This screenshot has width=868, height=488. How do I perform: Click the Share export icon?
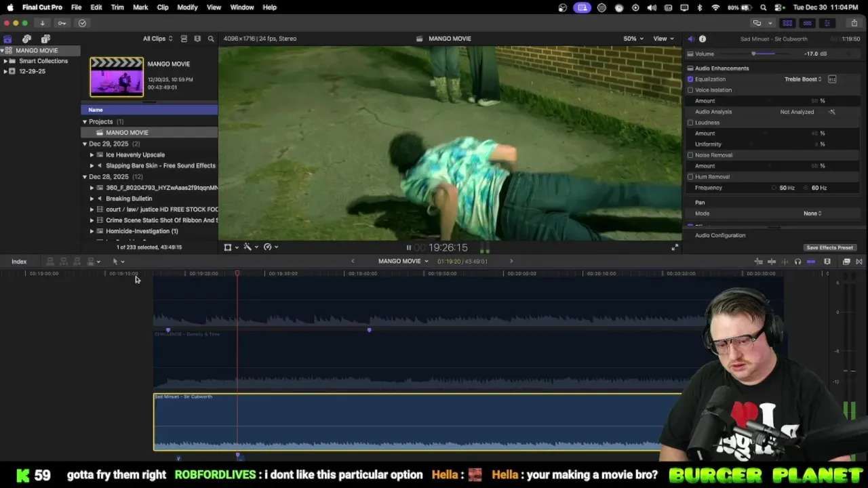tap(854, 23)
